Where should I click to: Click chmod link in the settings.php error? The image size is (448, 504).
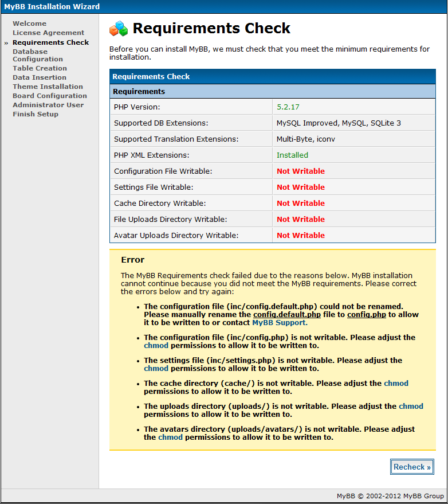click(156, 368)
